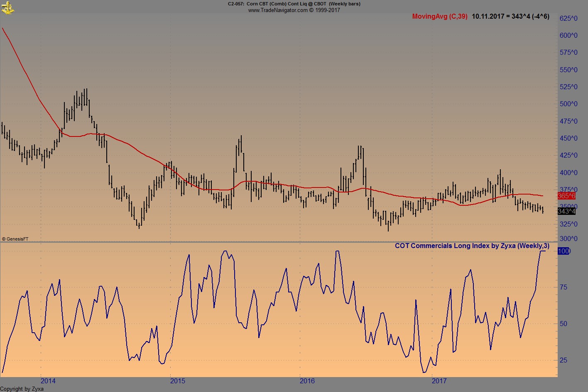Click the 450^0 price axis label
The image size is (588, 392).
point(568,138)
